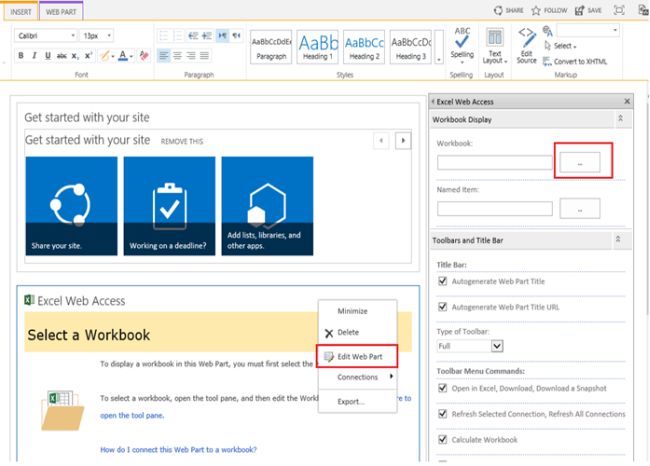The width and height of the screenshot is (650, 466).
Task: Apply the Heading 2 style
Action: click(364, 47)
